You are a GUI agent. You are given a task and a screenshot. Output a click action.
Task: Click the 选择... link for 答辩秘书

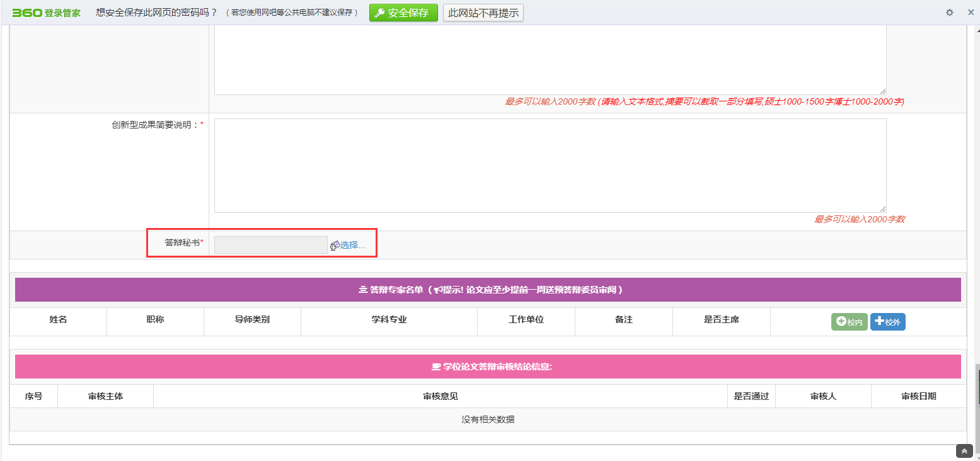coord(352,246)
